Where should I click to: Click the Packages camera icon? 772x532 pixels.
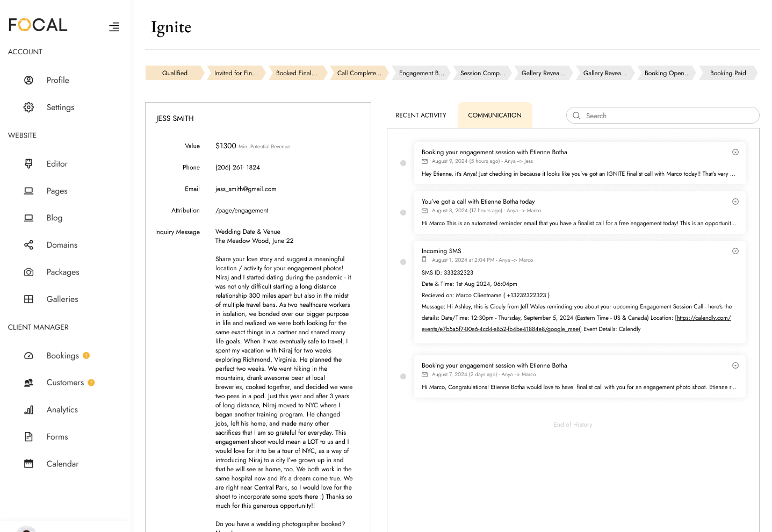28,272
